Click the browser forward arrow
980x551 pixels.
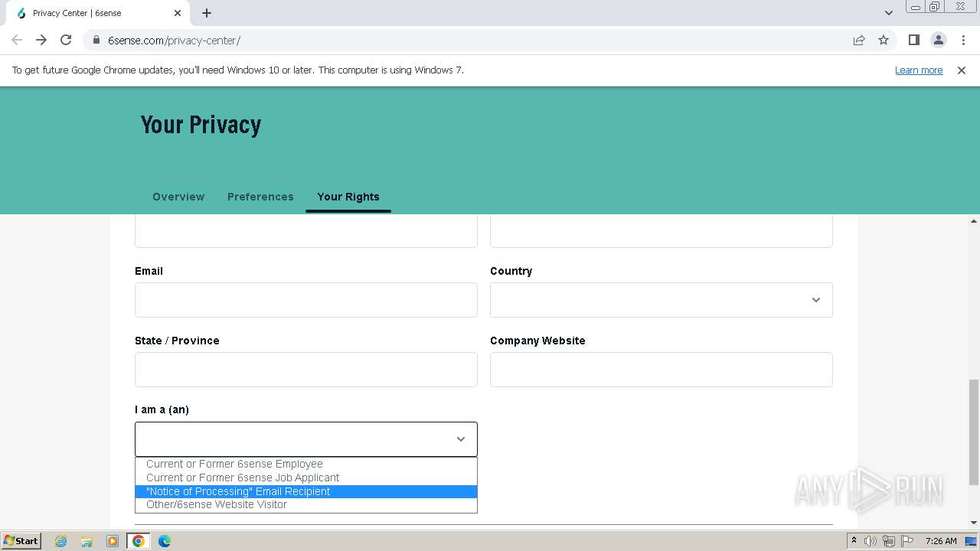coord(41,40)
